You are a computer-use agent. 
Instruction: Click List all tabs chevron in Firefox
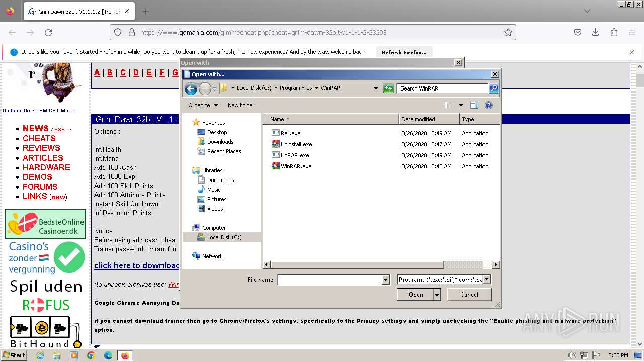[x=587, y=11]
